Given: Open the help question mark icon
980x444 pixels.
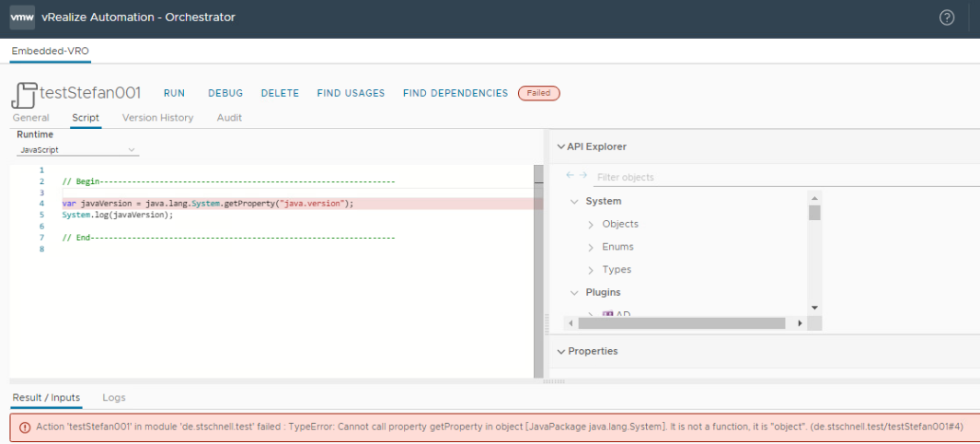Looking at the screenshot, I should point(947,18).
